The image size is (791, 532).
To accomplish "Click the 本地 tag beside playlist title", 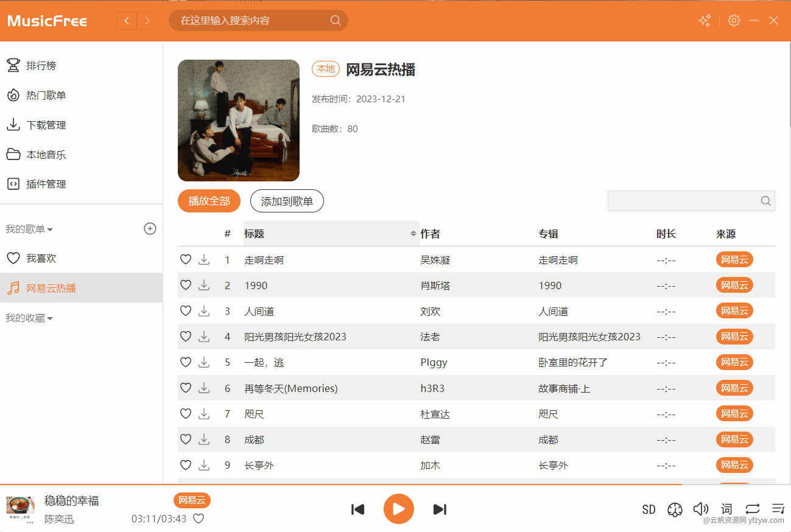I will click(326, 69).
